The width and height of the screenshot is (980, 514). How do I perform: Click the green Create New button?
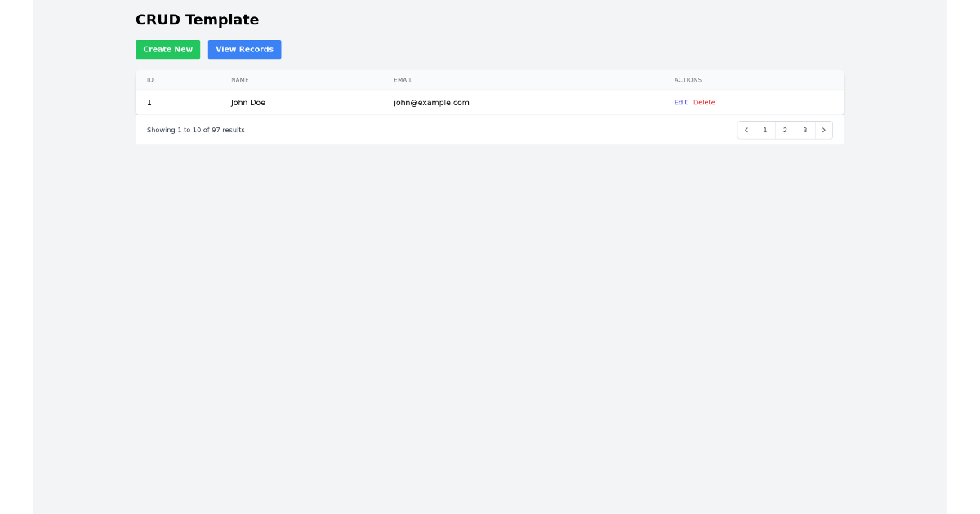tap(167, 49)
